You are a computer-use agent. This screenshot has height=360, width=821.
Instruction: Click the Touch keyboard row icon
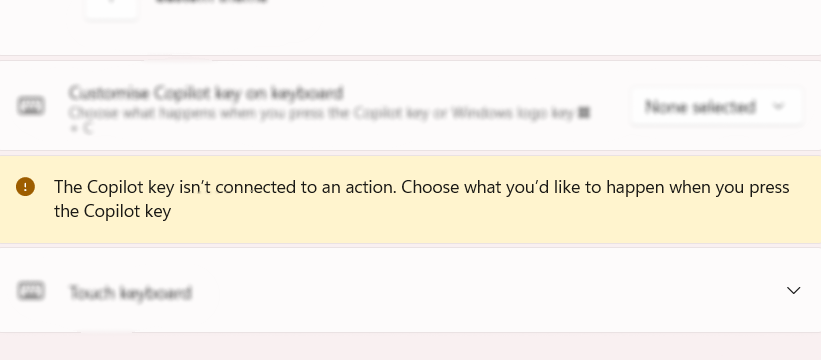(31, 290)
